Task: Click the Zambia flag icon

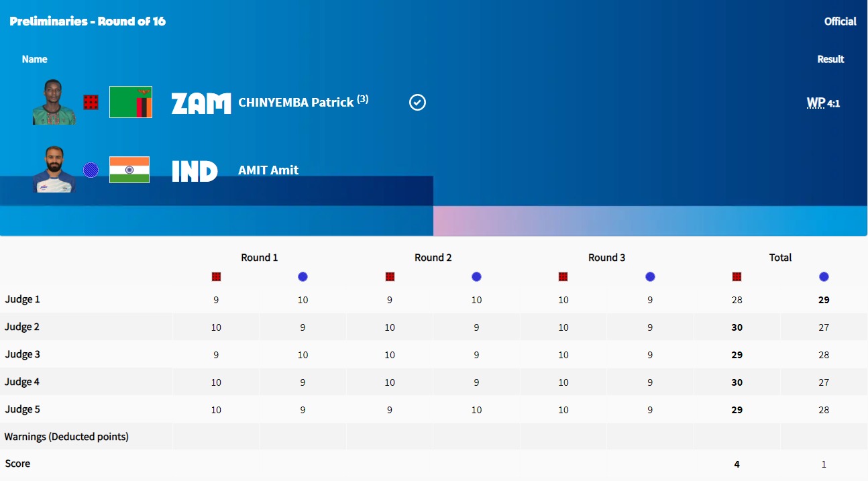Action: [x=131, y=102]
